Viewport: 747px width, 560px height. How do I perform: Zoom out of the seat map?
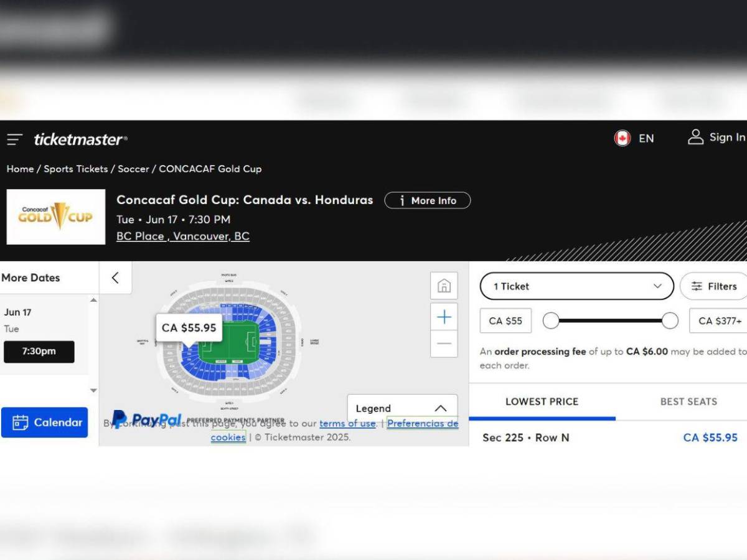coord(444,344)
